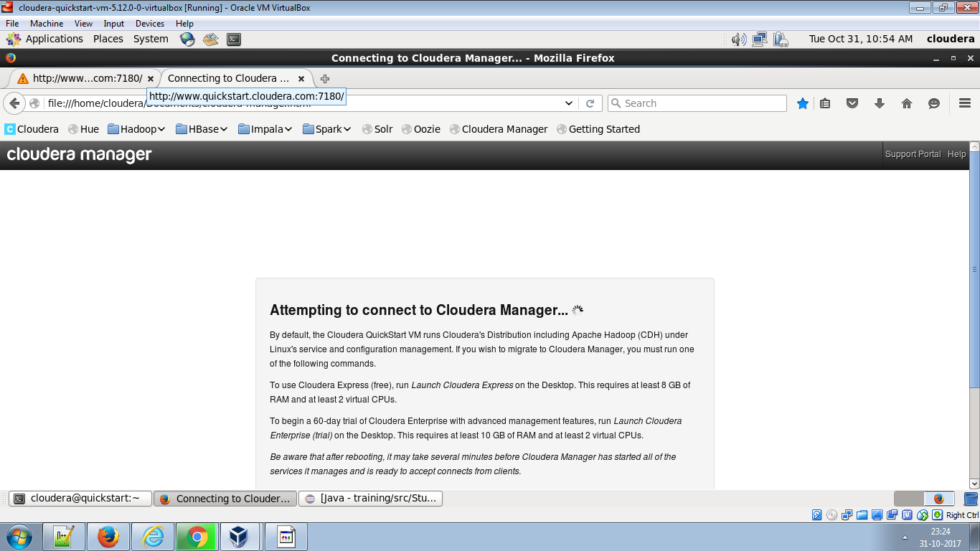Screen dimensions: 980x551
Task: Open the Hue bookmark
Action: [83, 129]
